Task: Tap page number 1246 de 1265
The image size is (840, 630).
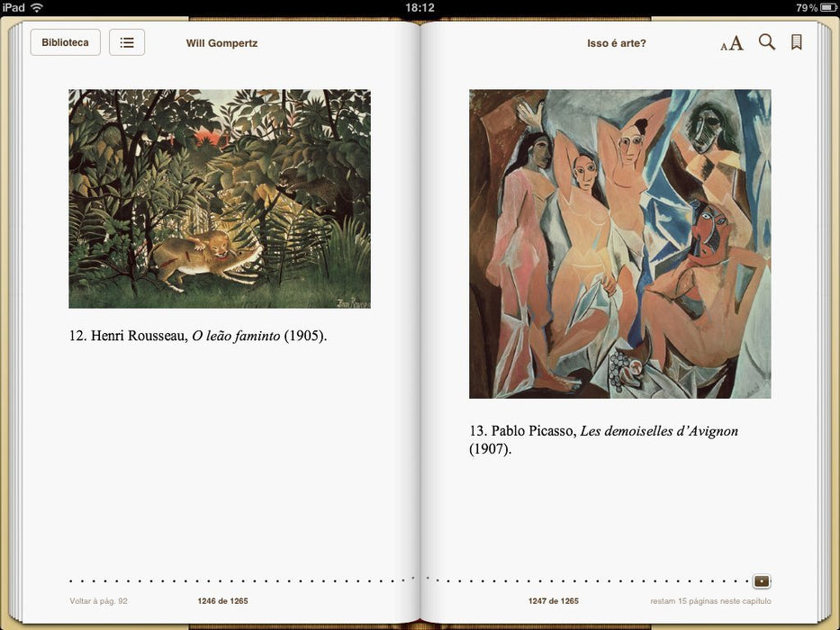Action: (223, 601)
